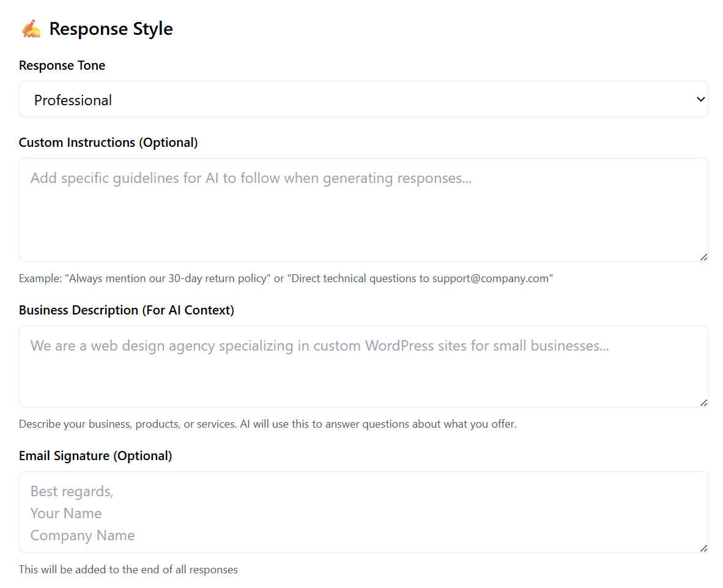Click the Response Tone label
The image size is (723, 588).
[62, 65]
